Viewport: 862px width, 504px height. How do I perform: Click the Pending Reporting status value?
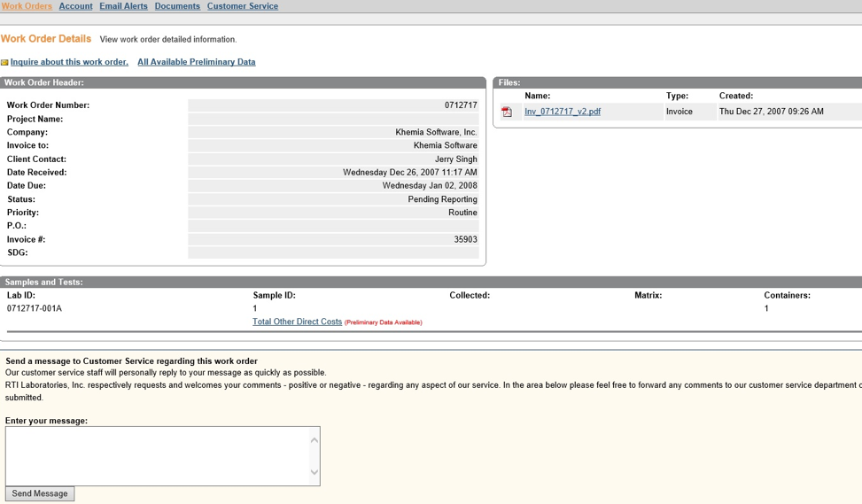pyautogui.click(x=443, y=199)
